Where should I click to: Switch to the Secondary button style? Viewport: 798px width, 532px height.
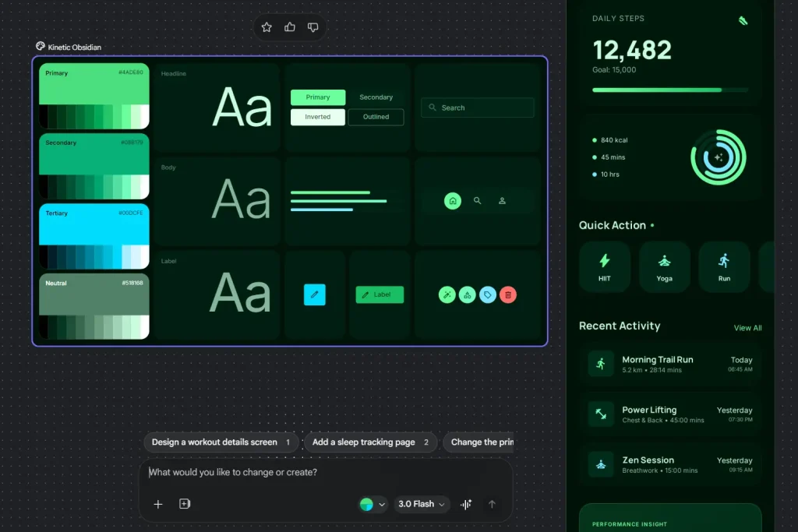click(x=376, y=97)
